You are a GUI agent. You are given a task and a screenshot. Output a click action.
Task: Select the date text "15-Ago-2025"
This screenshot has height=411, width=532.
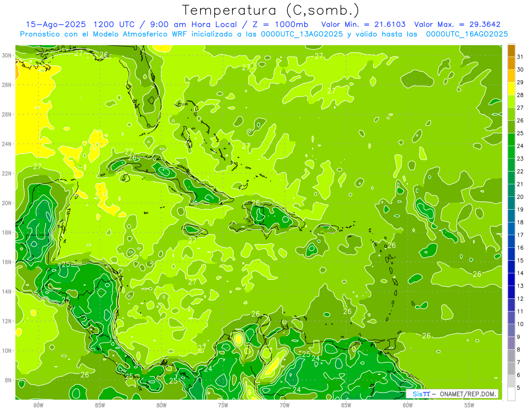point(55,24)
